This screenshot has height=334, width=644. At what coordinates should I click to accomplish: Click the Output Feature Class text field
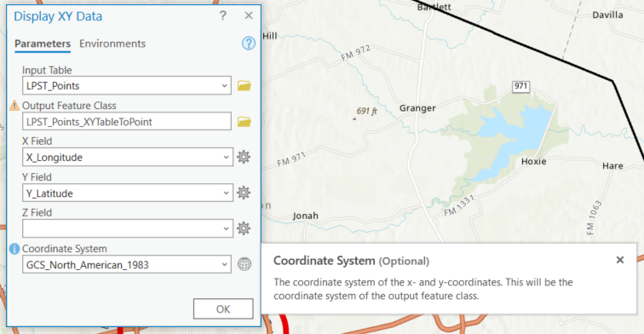click(127, 122)
